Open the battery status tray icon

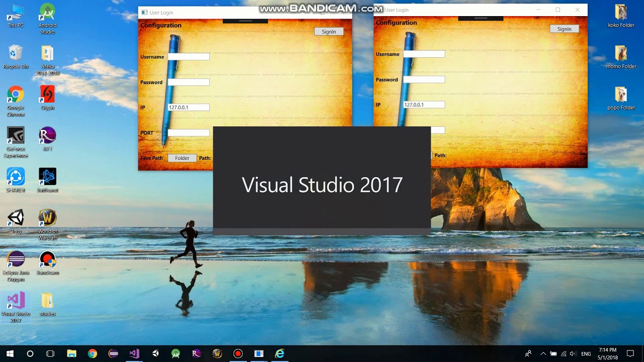click(553, 353)
